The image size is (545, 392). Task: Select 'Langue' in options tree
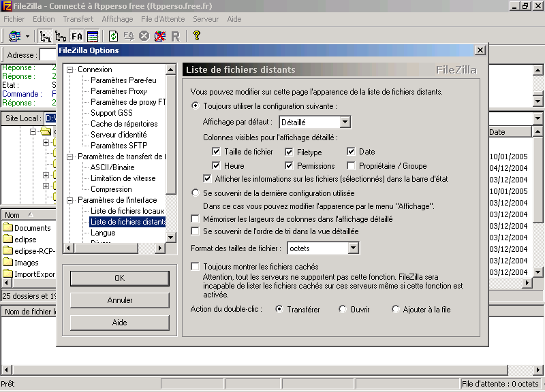(x=103, y=233)
